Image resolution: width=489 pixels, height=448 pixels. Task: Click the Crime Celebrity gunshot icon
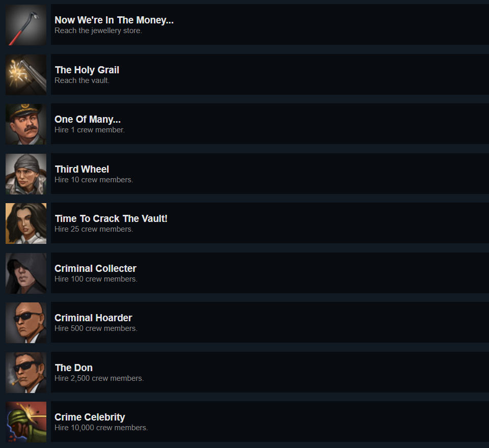[26, 422]
